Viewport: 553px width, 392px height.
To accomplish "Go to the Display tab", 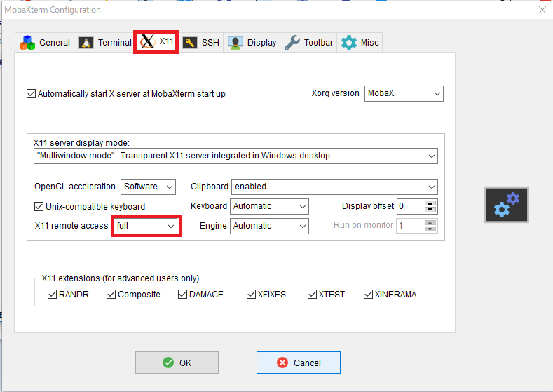I will 252,43.
